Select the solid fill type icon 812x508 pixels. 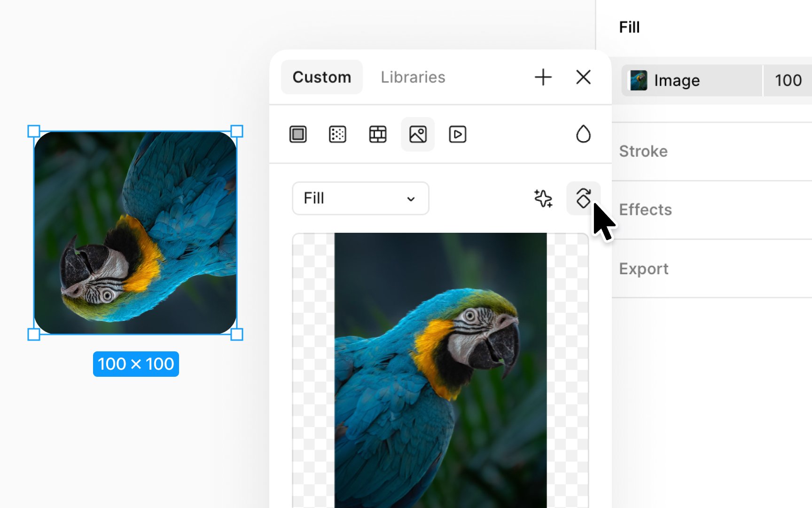point(298,135)
